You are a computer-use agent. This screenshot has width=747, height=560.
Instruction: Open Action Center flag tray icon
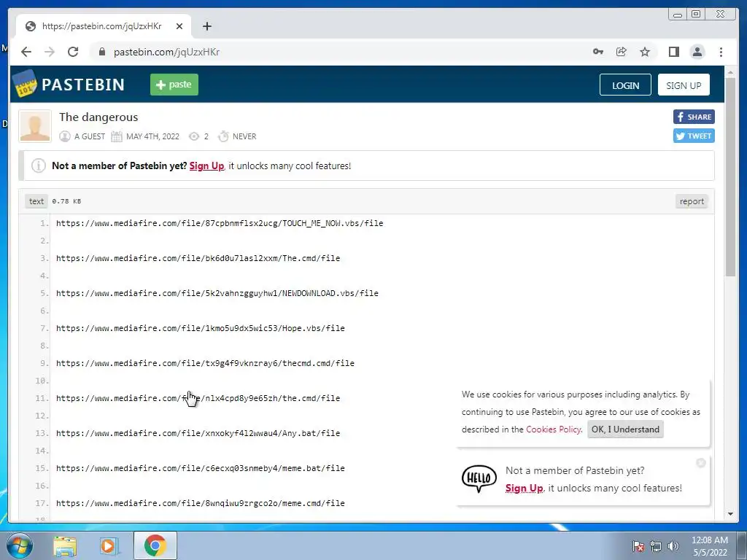click(638, 546)
